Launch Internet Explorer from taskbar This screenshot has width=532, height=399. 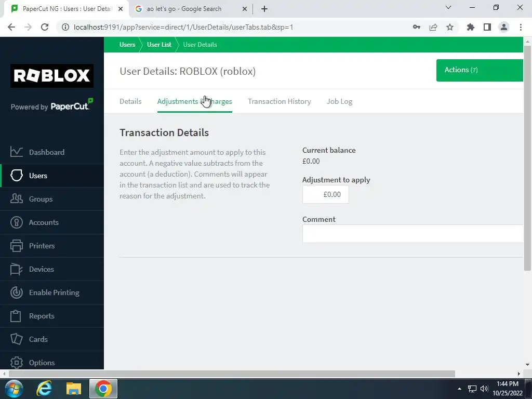(x=44, y=389)
